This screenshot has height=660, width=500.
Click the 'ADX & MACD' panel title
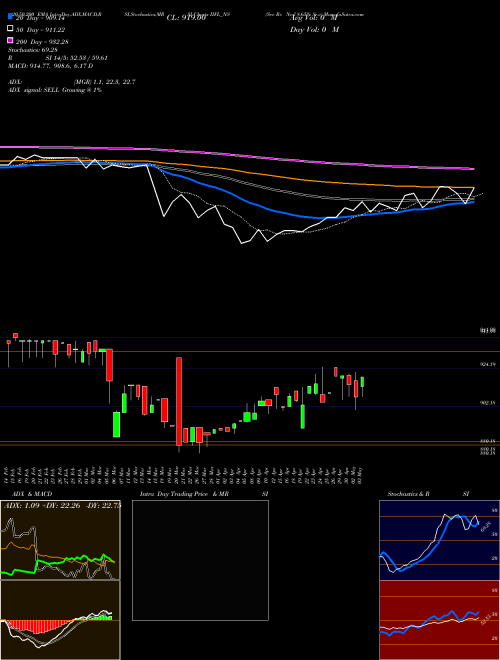[32, 494]
